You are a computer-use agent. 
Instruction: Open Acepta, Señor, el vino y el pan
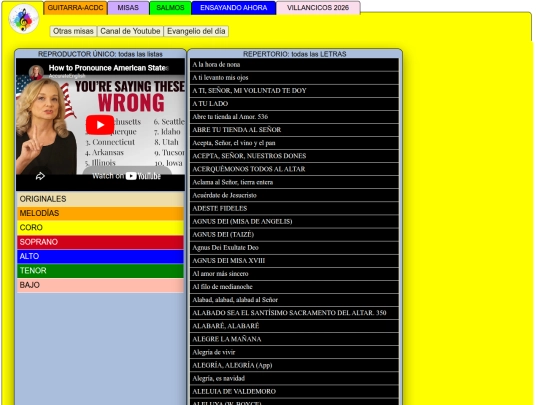[x=294, y=143]
